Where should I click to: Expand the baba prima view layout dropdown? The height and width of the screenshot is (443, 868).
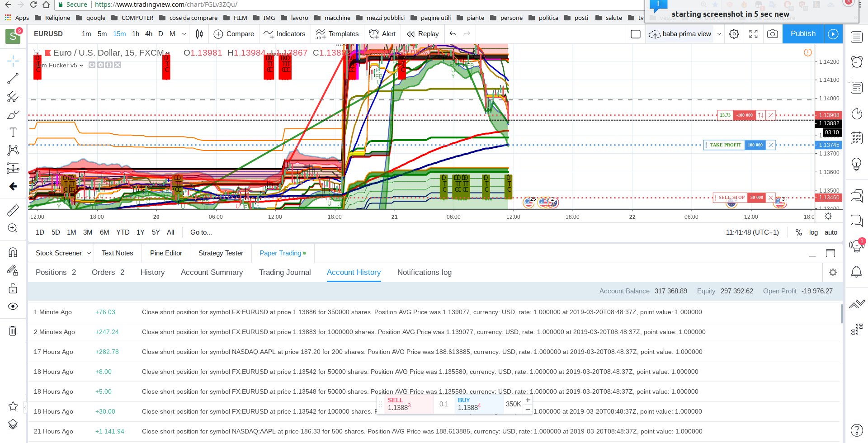(719, 34)
